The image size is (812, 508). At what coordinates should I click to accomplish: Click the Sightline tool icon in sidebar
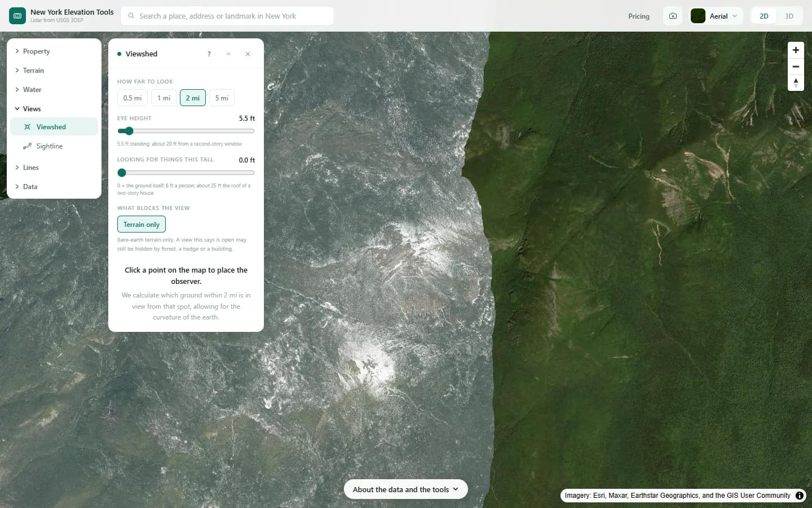pyautogui.click(x=27, y=146)
